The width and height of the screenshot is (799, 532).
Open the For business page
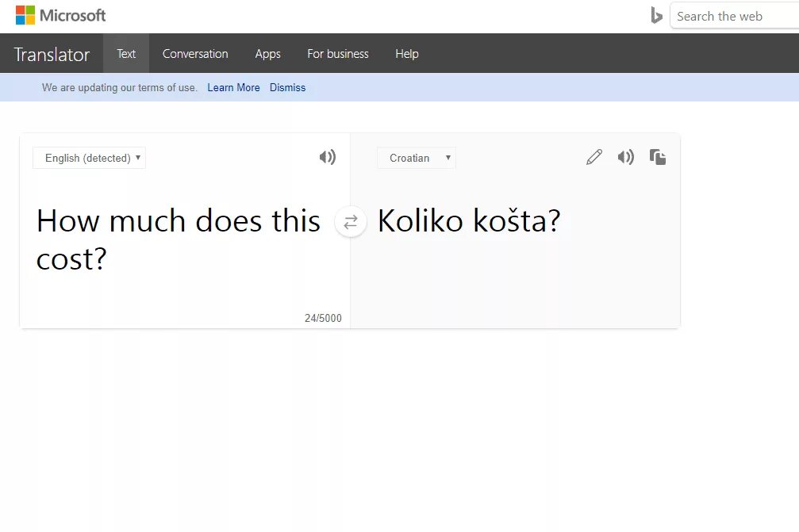tap(338, 54)
